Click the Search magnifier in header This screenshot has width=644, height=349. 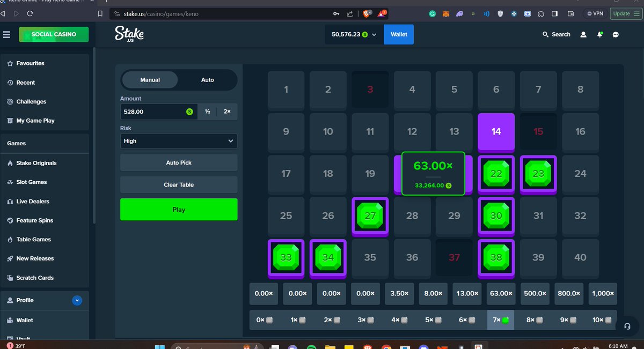point(546,34)
